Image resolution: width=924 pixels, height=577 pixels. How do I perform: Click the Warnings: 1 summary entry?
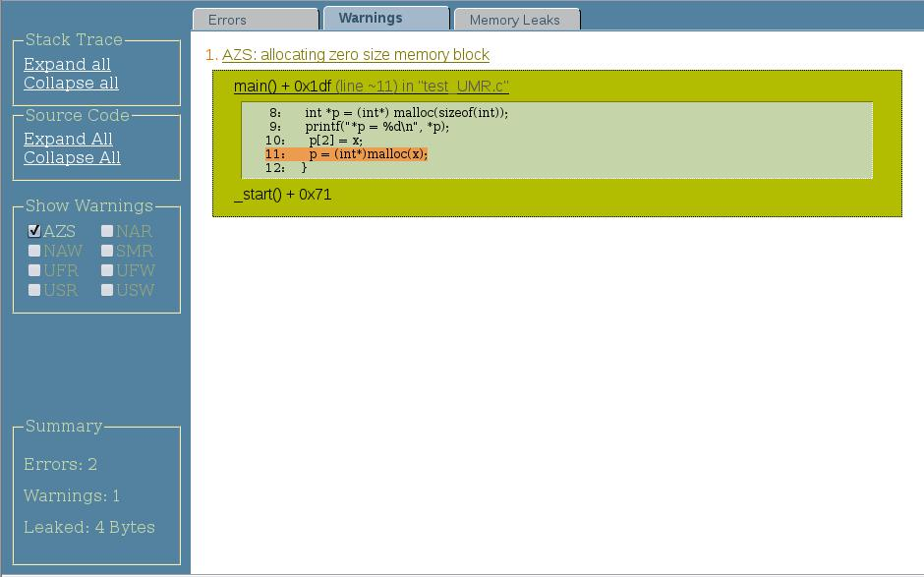point(72,495)
